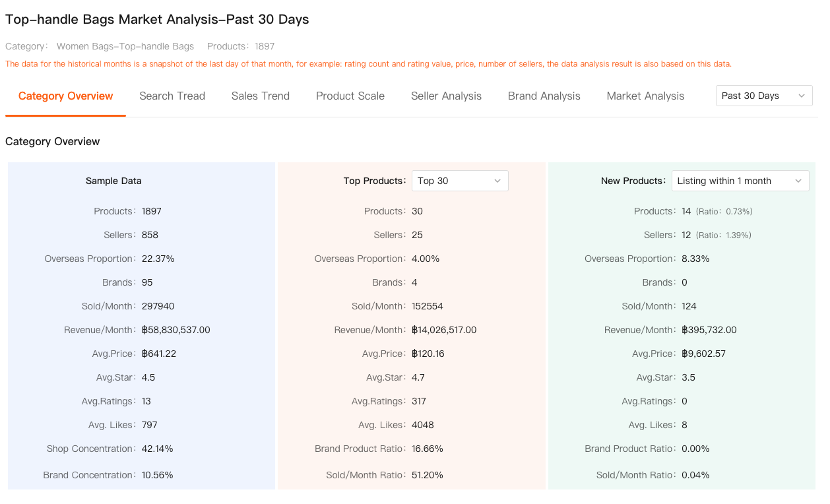Switch to the Search Tread tab
The height and width of the screenshot is (504, 830).
pyautogui.click(x=172, y=96)
